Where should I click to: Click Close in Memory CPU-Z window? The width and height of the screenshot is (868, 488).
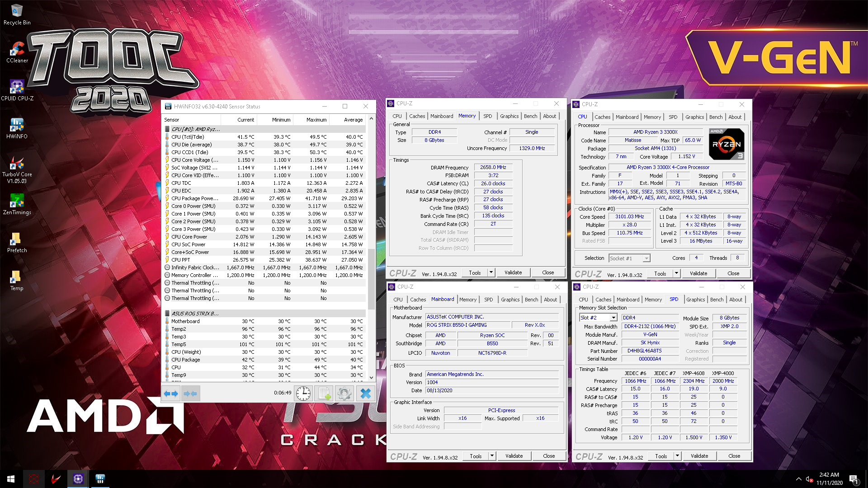coord(548,272)
